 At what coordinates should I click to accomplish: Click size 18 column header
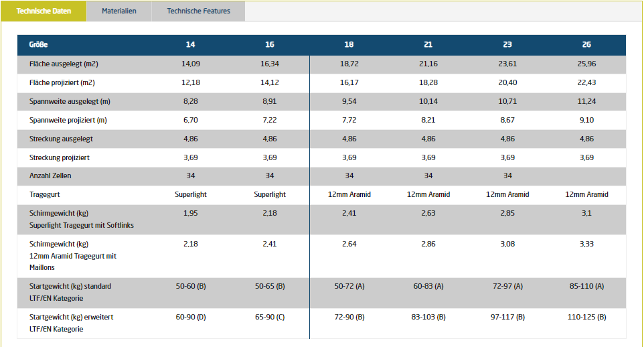[349, 45]
